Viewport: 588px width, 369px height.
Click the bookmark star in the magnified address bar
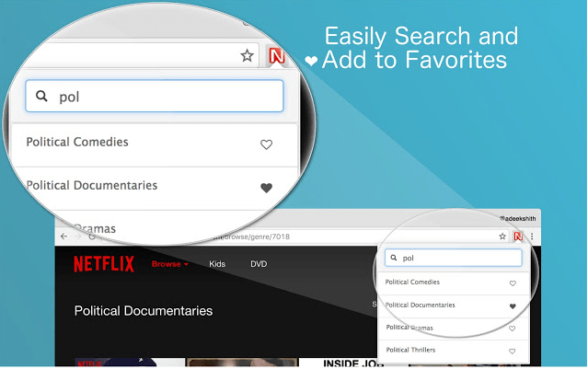pyautogui.click(x=247, y=55)
